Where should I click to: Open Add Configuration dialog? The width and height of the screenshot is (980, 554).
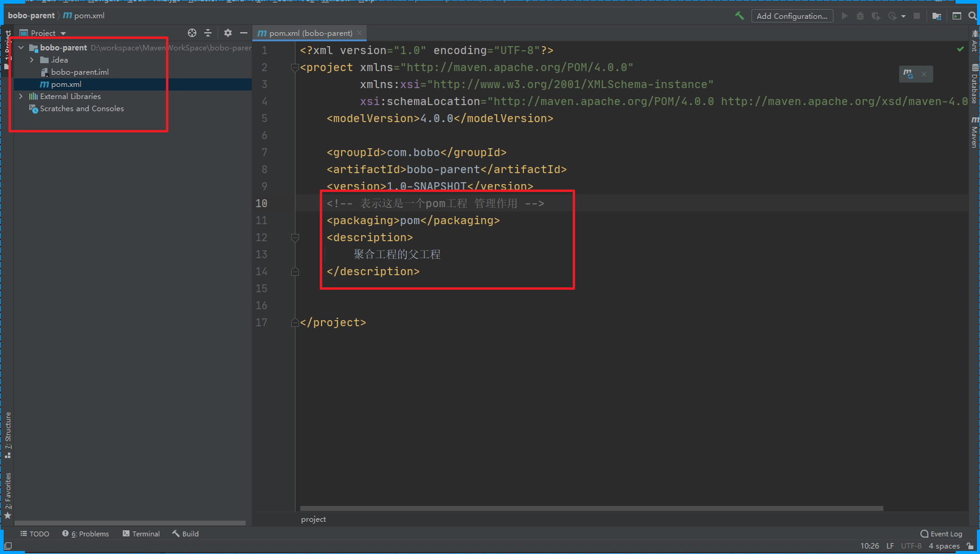pyautogui.click(x=792, y=16)
